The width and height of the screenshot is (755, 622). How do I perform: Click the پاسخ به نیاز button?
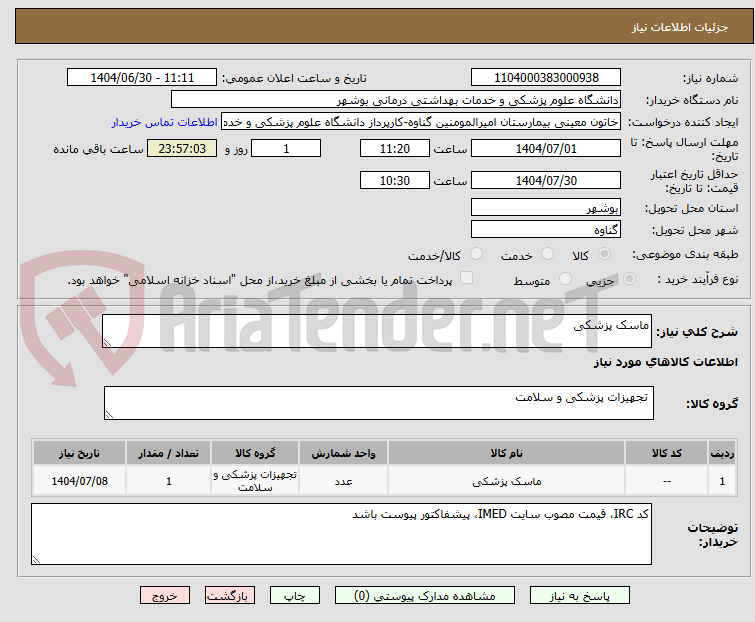point(580,596)
